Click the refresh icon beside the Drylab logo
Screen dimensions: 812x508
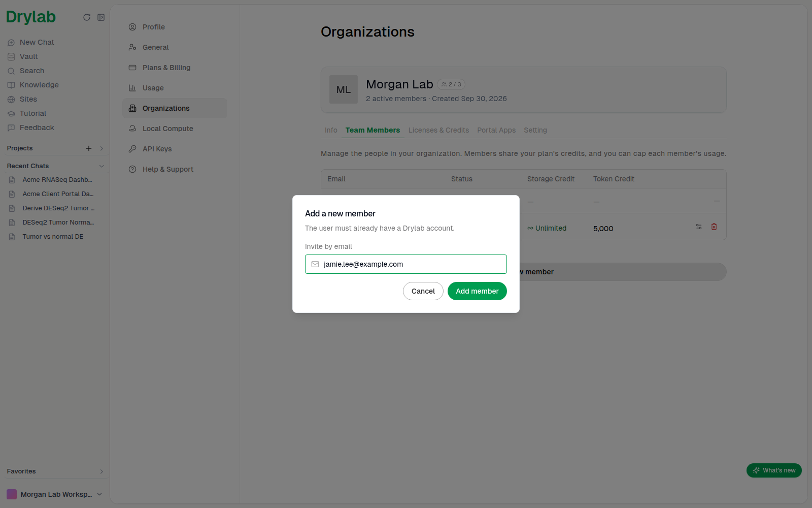[x=87, y=17]
